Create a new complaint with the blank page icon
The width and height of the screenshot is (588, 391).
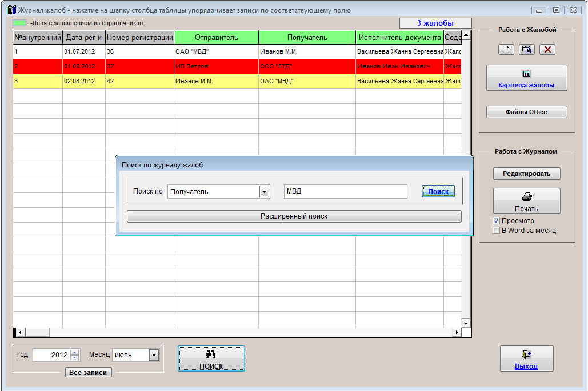pos(506,50)
